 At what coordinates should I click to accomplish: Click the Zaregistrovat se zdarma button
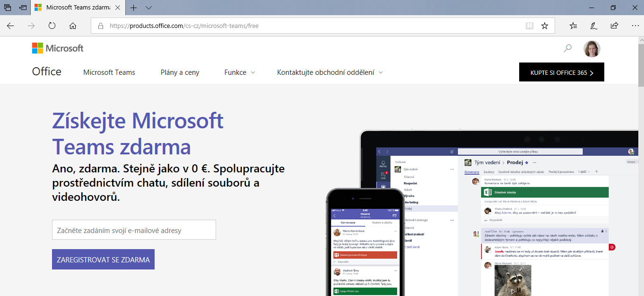click(x=103, y=260)
